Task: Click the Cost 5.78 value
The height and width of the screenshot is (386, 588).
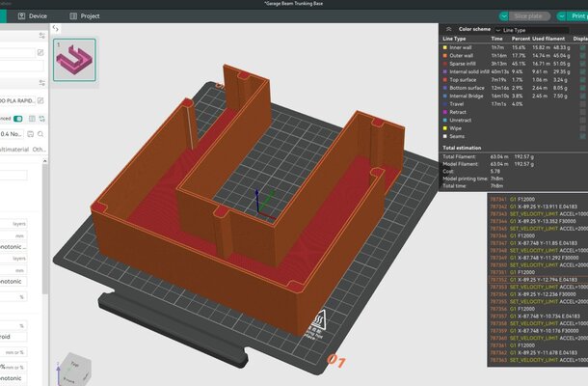Action: tap(495, 172)
